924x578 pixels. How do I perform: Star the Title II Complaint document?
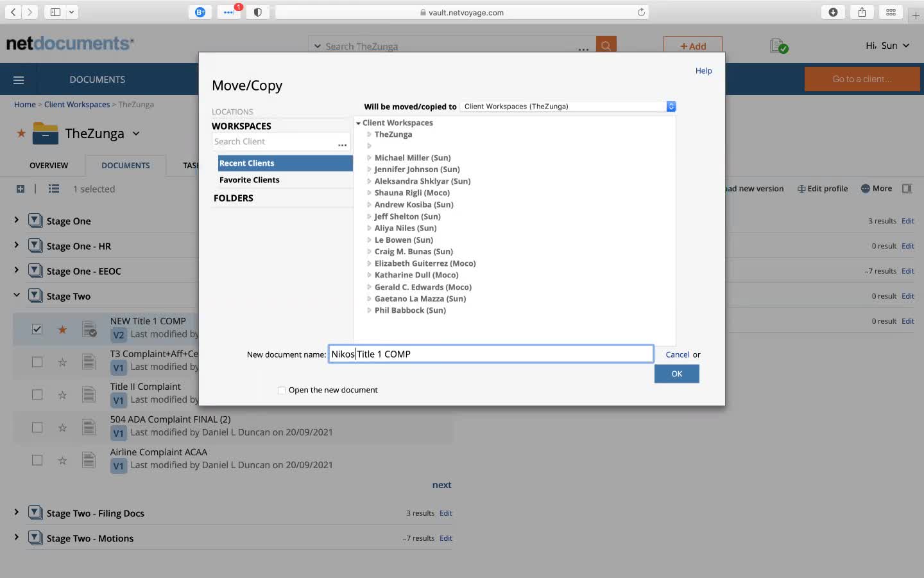click(x=62, y=395)
